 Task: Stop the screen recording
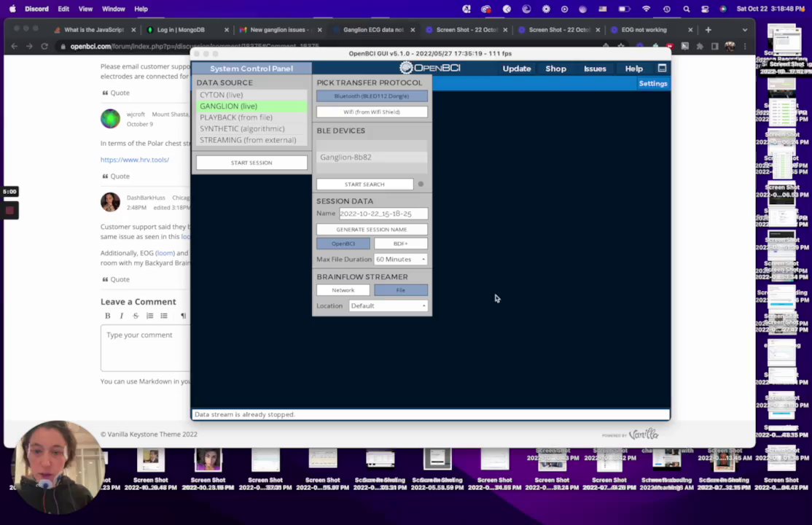(9, 211)
